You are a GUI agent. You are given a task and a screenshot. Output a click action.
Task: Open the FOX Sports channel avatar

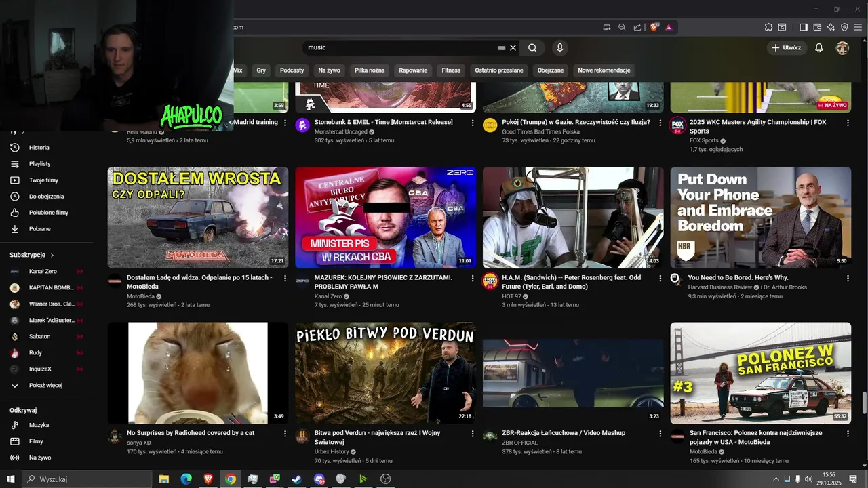pos(677,126)
